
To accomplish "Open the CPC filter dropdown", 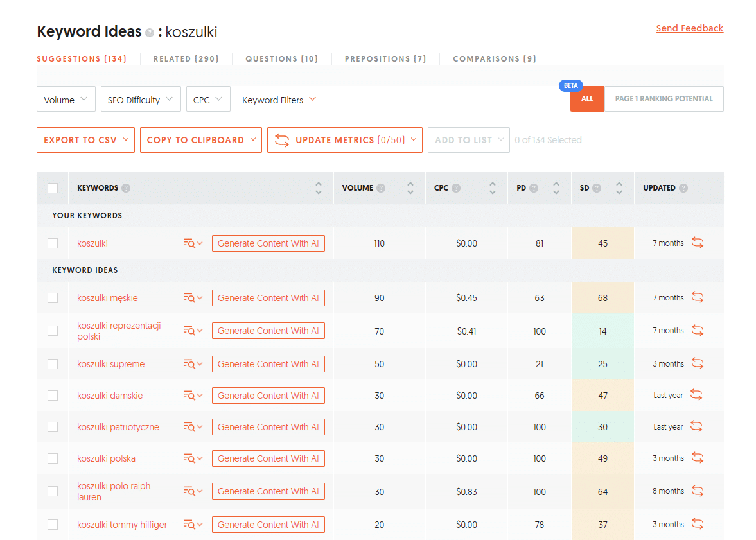I will coord(208,100).
